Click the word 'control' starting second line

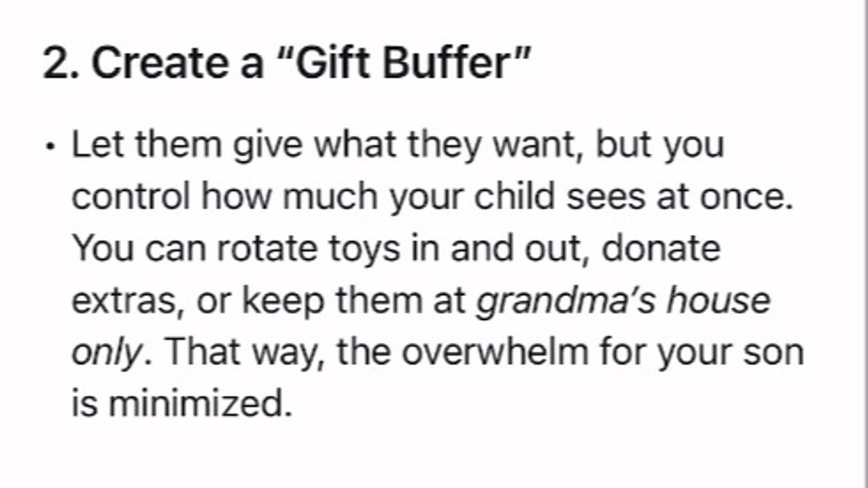131,196
